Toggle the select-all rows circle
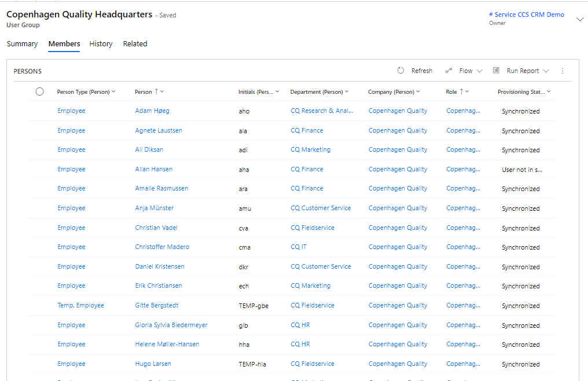 coord(39,91)
